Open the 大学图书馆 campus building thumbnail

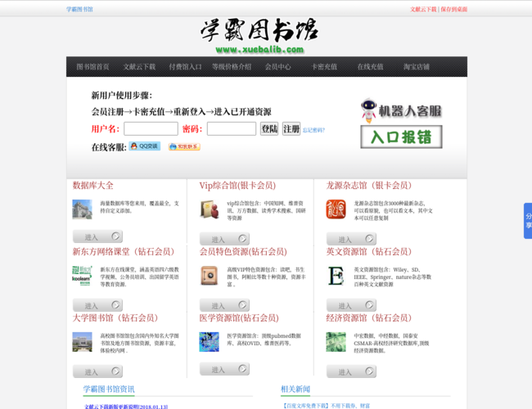pos(82,342)
